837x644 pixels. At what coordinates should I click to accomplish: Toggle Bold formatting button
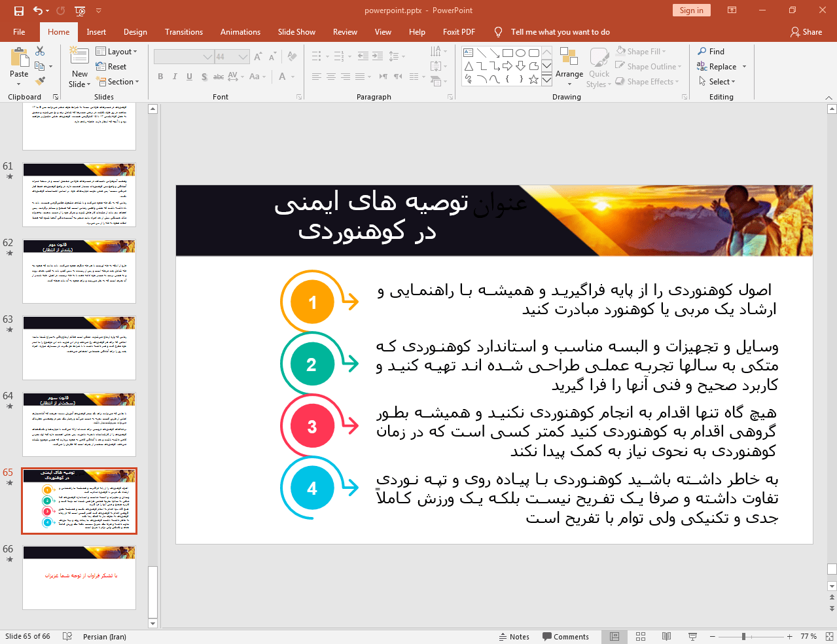pos(160,77)
